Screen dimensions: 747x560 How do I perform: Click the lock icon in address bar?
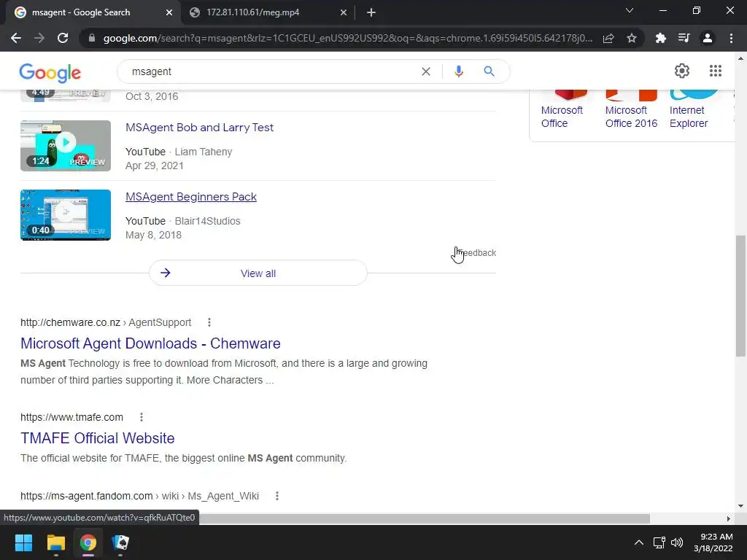point(92,38)
